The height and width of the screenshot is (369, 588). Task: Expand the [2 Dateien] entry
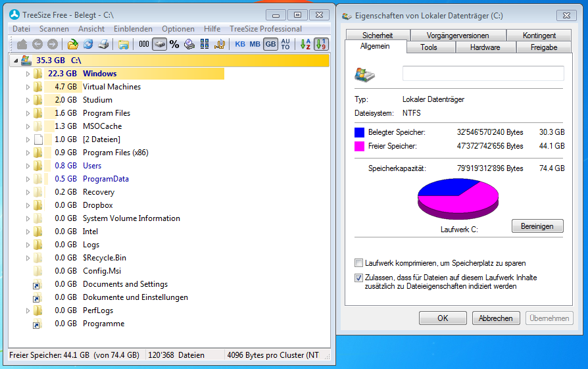[28, 139]
